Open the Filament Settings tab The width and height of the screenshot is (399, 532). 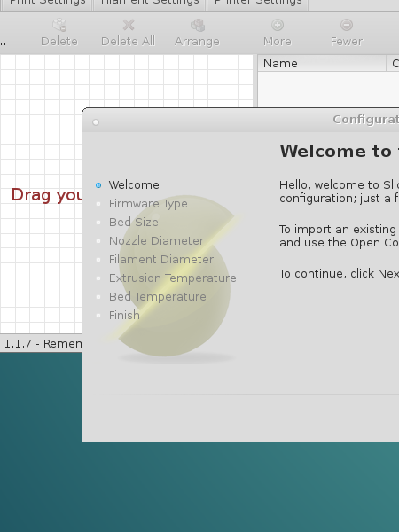point(149,4)
